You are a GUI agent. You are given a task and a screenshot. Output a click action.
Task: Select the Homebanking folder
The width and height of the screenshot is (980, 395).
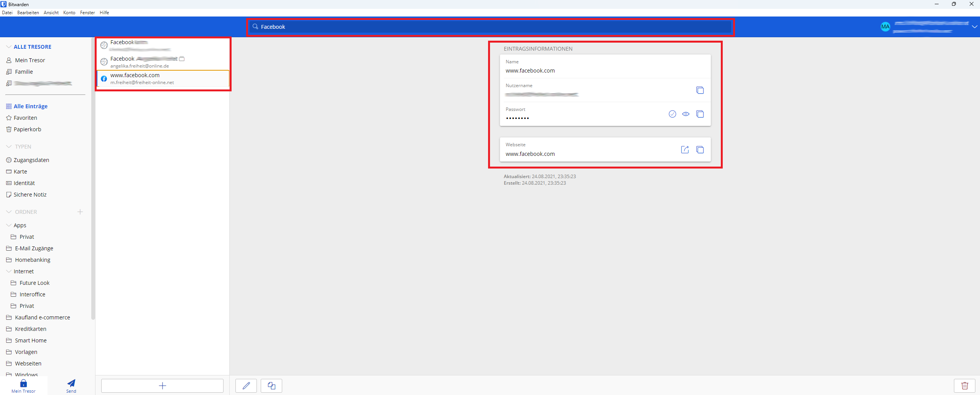33,260
